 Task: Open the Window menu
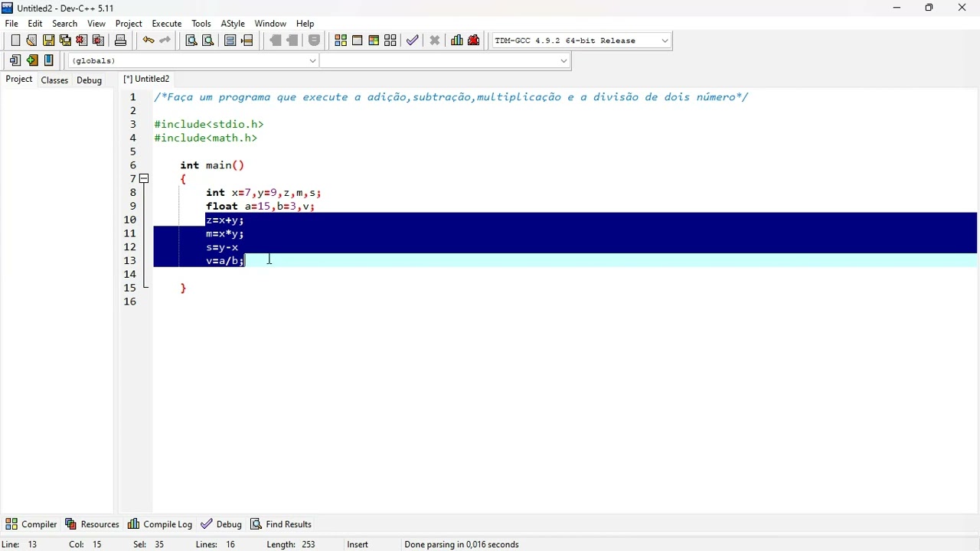(270, 24)
